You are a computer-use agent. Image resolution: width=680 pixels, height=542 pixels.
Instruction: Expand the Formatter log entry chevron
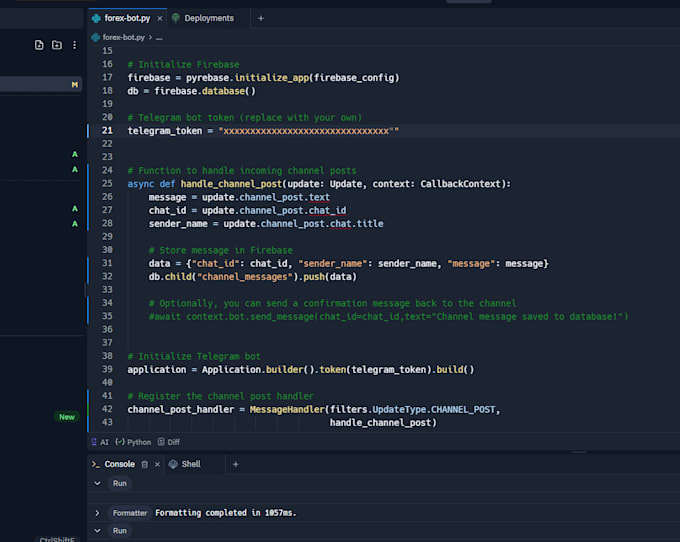click(97, 513)
